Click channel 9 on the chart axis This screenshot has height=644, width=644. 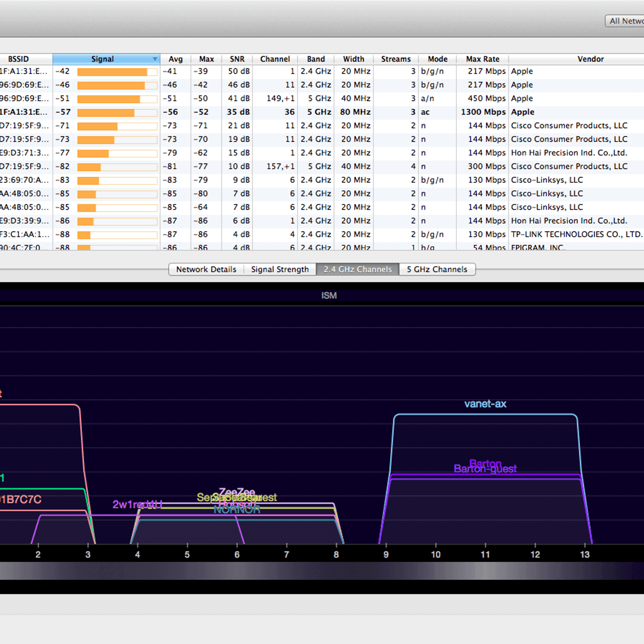click(x=386, y=555)
